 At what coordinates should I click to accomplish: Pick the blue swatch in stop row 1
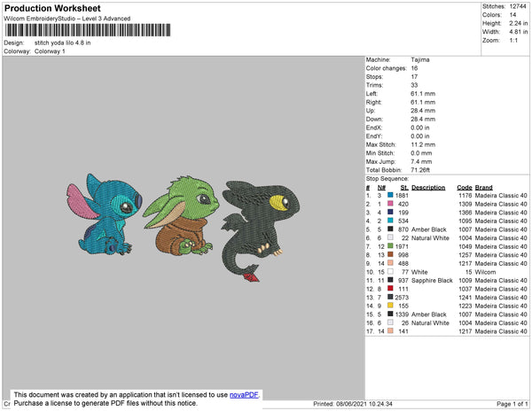[390, 195]
